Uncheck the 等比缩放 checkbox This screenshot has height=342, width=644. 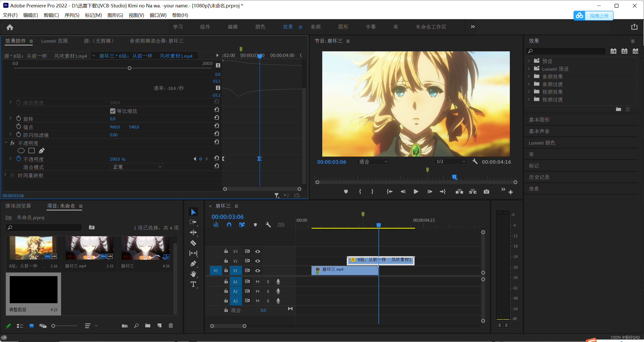113,111
